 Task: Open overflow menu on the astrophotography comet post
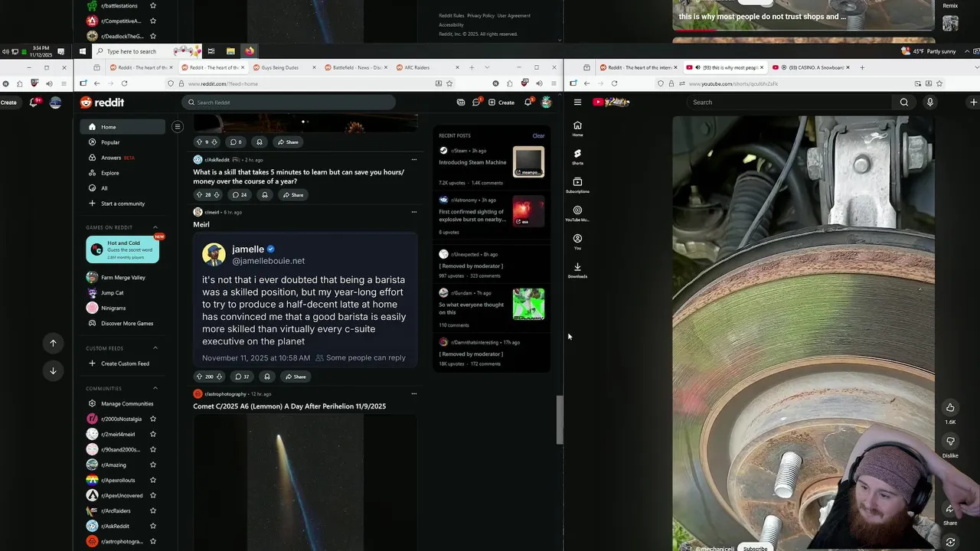click(414, 393)
